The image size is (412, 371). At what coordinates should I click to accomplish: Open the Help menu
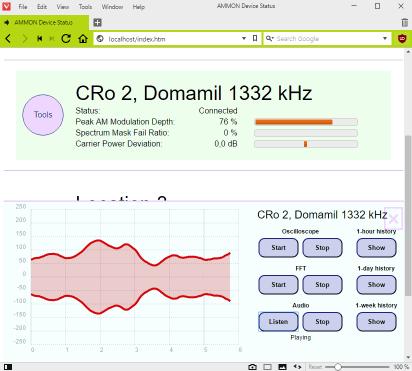click(x=138, y=7)
